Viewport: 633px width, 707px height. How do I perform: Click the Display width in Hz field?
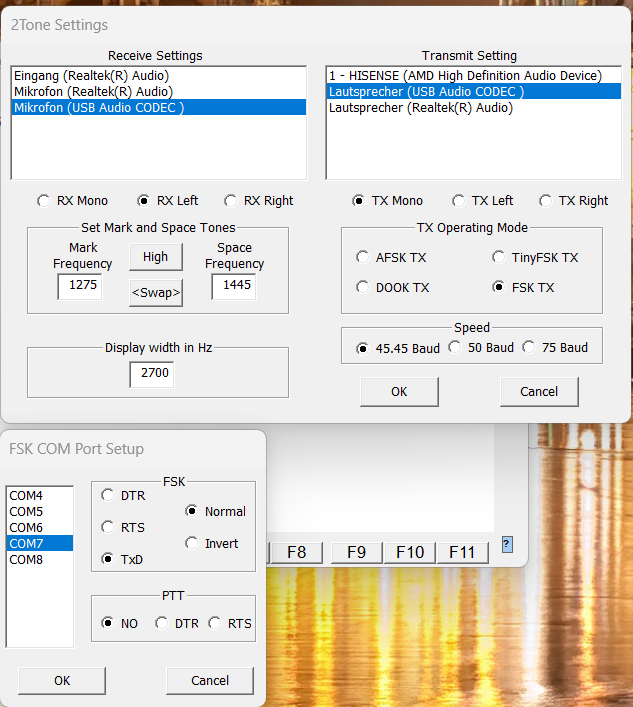tap(151, 375)
